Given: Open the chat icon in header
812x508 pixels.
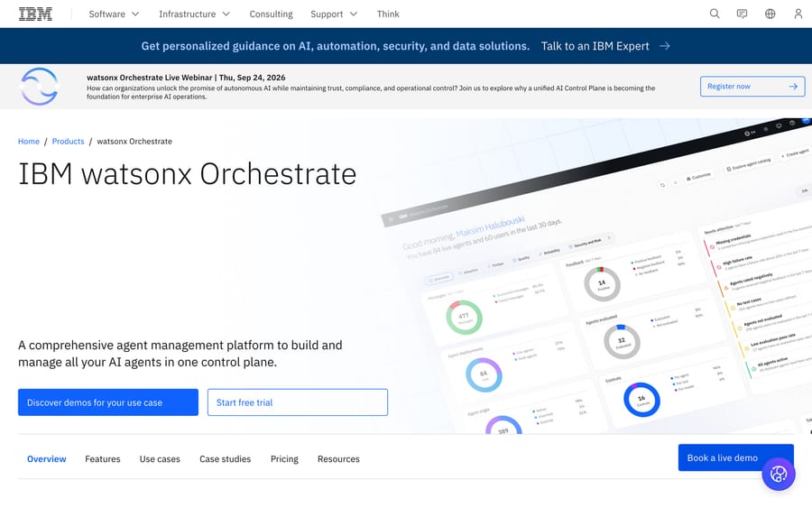Looking at the screenshot, I should [743, 14].
